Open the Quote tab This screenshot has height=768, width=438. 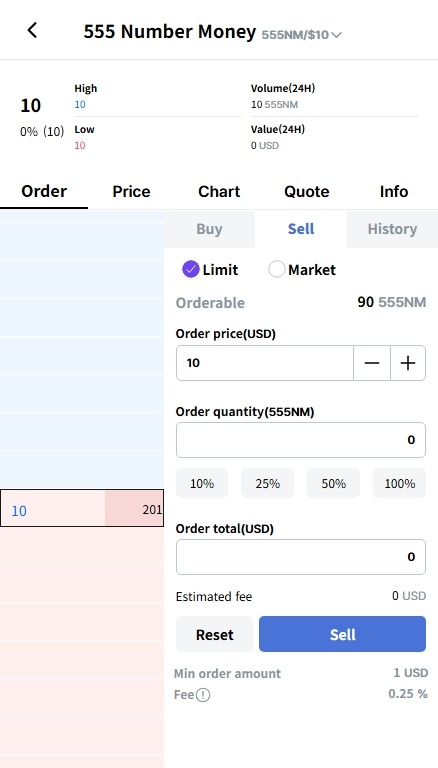[307, 191]
